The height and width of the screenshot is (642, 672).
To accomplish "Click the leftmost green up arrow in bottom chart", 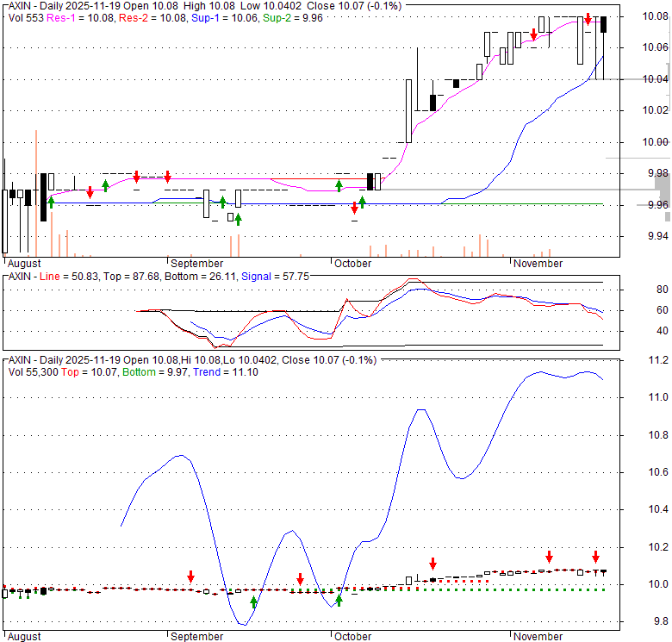I will 253,601.
